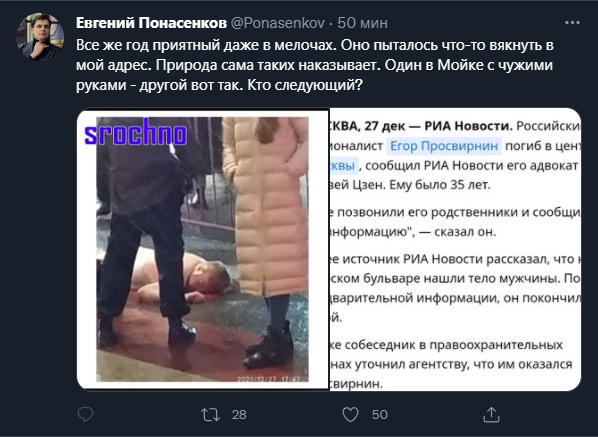Viewport: 598px width, 437px height.
Task: Click the highlighted 'квы' link fragment
Action: pos(343,165)
